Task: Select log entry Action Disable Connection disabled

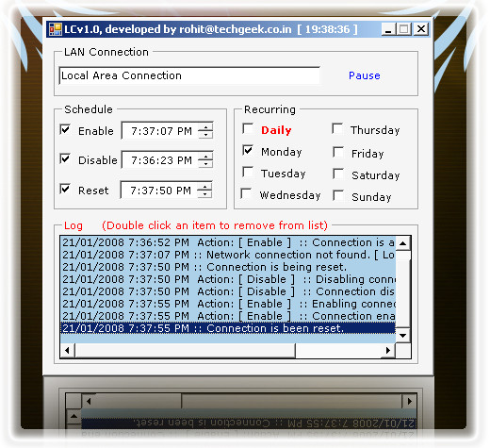Action: pos(228,291)
